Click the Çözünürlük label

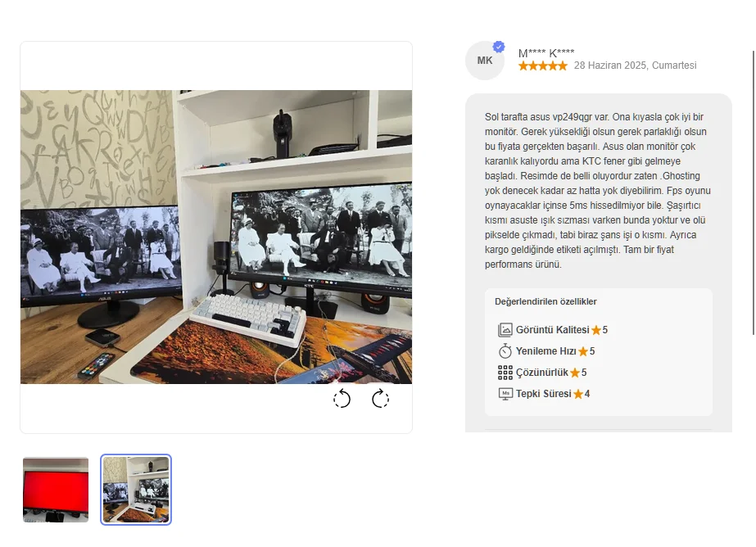[x=542, y=373]
